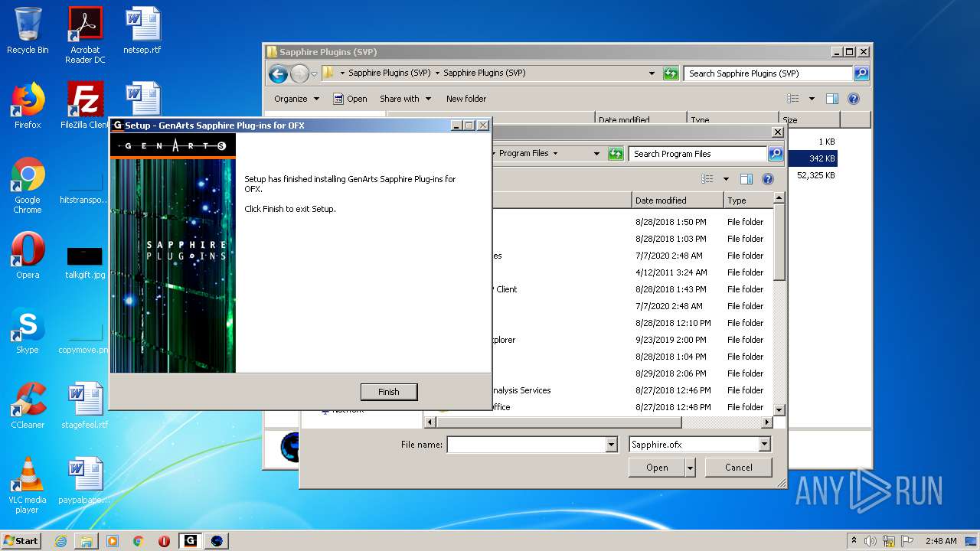The image size is (980, 551).
Task: Close the file open dialog
Action: pos(777,132)
